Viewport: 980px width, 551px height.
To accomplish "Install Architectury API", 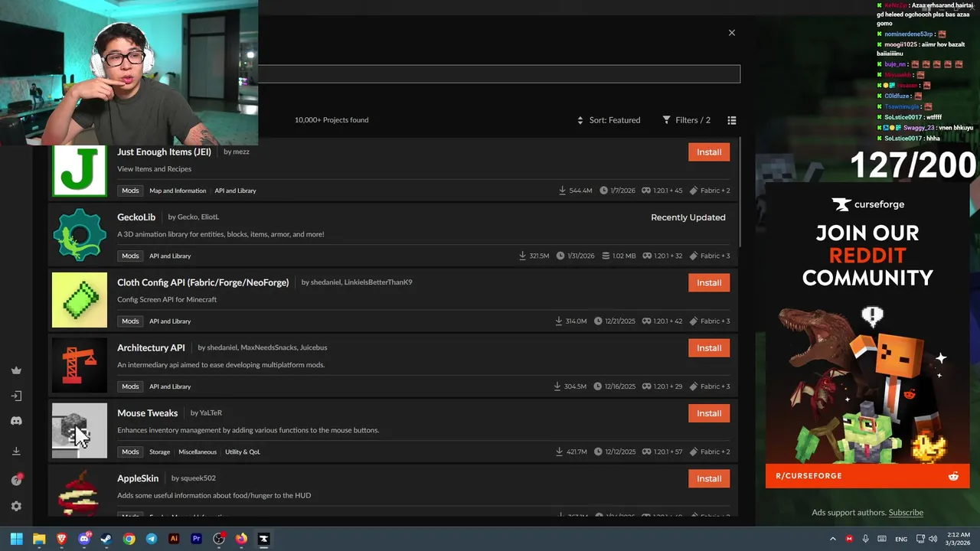I will click(709, 347).
